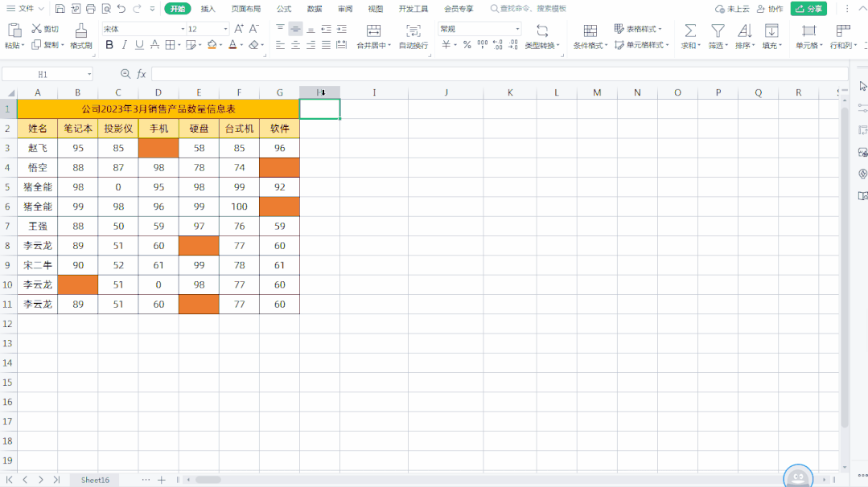Redo the last undone action

pyautogui.click(x=137, y=9)
